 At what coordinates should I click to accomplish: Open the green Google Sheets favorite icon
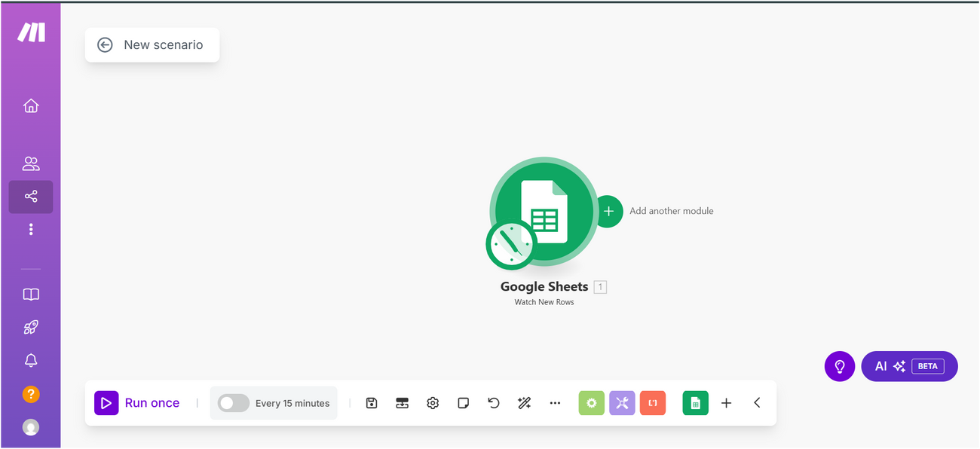(x=696, y=403)
